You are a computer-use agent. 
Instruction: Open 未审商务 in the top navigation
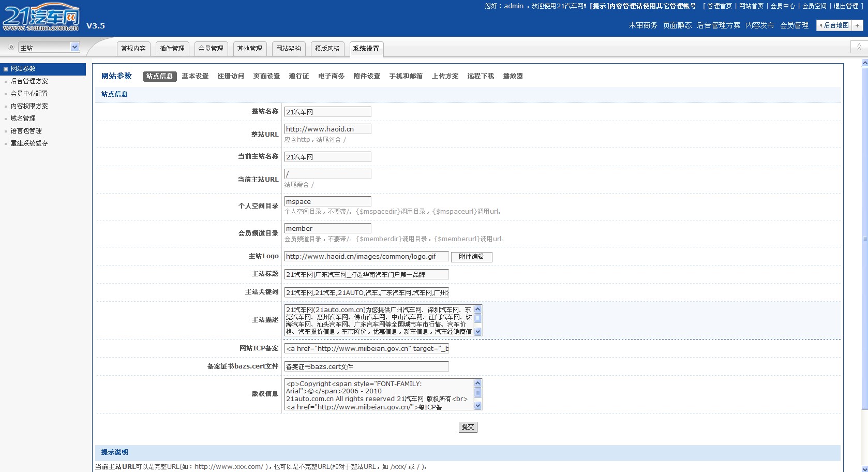coord(643,25)
